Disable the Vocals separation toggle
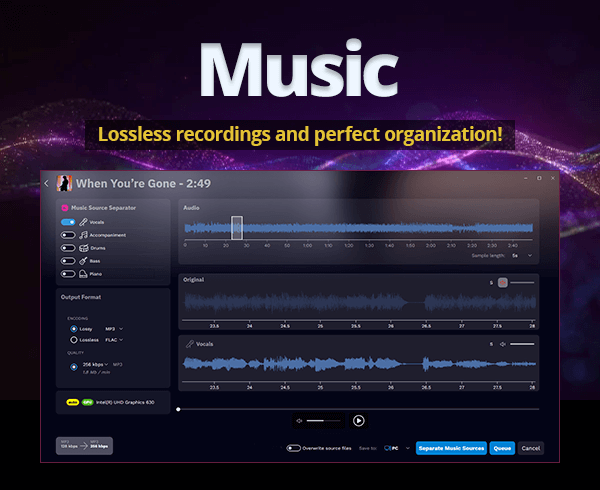600x490 pixels. [x=68, y=222]
